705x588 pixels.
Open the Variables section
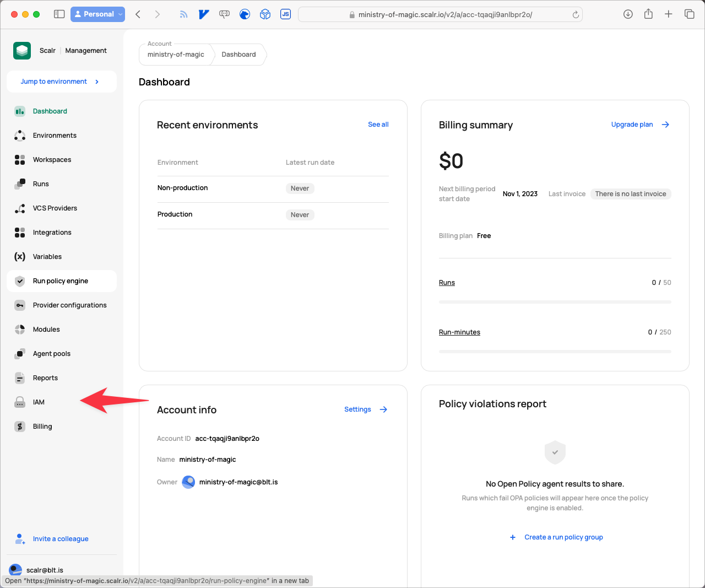47,257
